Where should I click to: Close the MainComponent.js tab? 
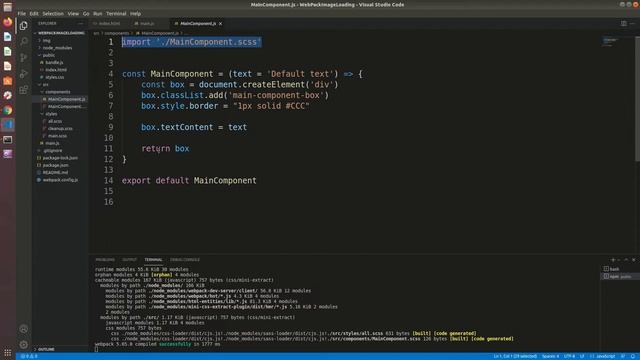(x=220, y=24)
